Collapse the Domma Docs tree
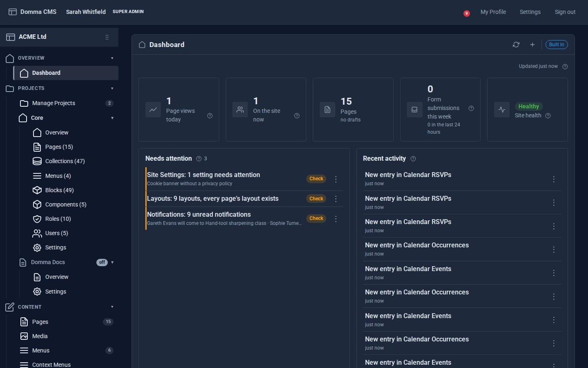 tap(112, 263)
